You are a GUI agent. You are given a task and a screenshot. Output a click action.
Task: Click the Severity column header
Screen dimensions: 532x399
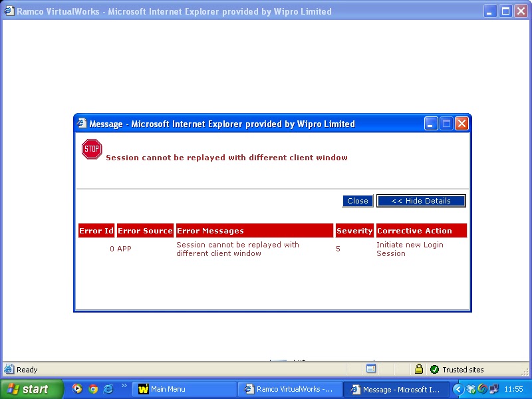(354, 231)
